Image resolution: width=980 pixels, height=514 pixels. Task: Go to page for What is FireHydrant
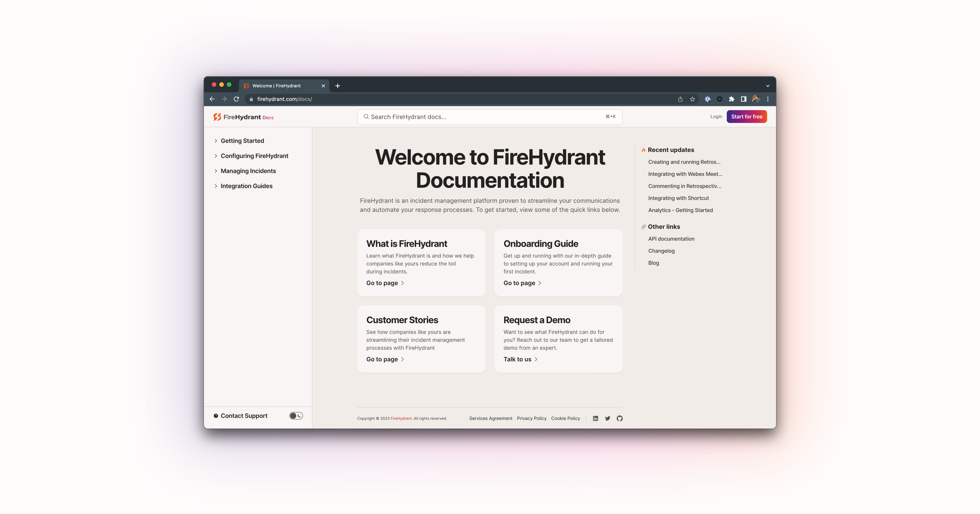[x=385, y=283]
